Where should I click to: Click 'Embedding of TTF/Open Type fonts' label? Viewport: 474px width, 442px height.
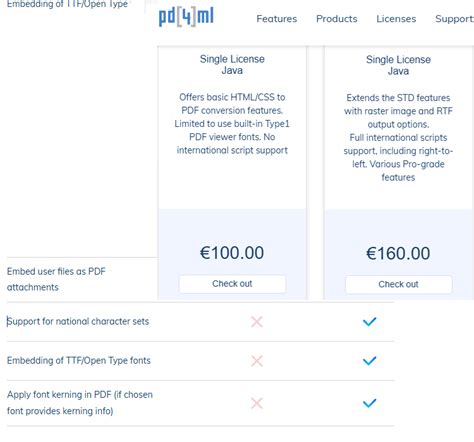click(79, 360)
